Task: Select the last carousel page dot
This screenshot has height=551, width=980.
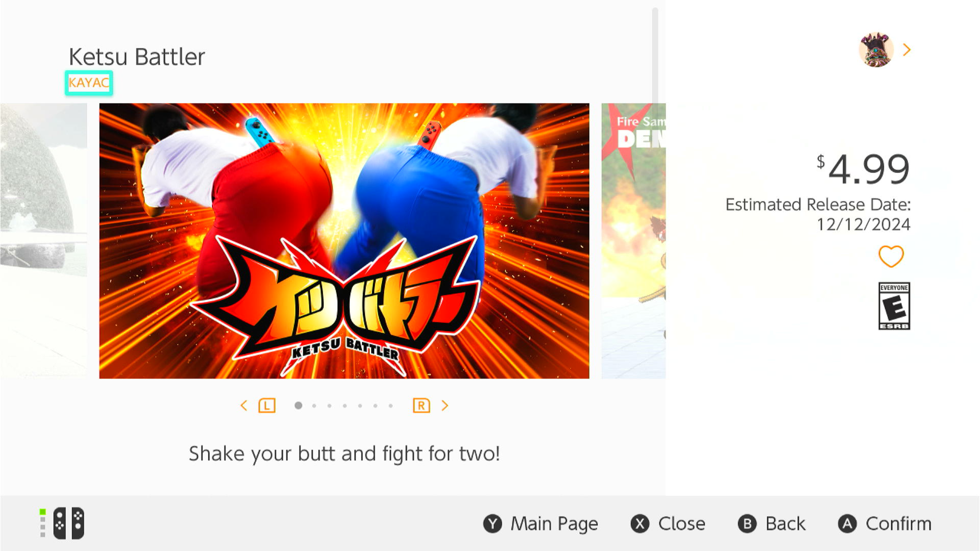Action: point(390,406)
